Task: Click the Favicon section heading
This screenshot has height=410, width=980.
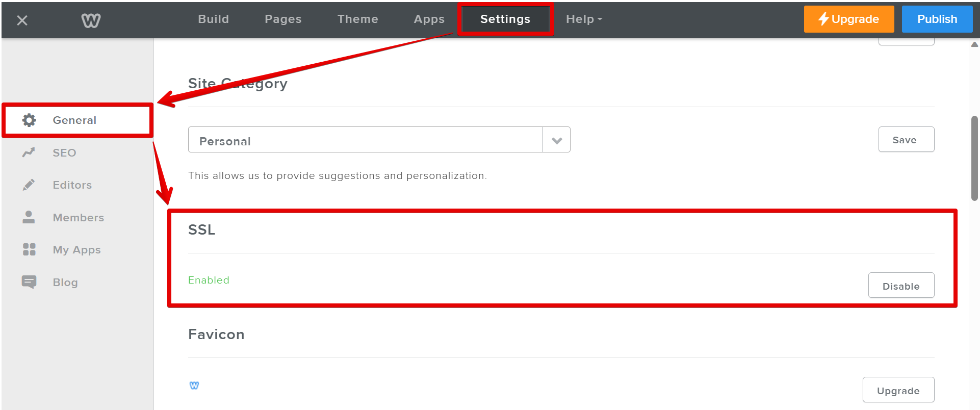Action: click(216, 335)
